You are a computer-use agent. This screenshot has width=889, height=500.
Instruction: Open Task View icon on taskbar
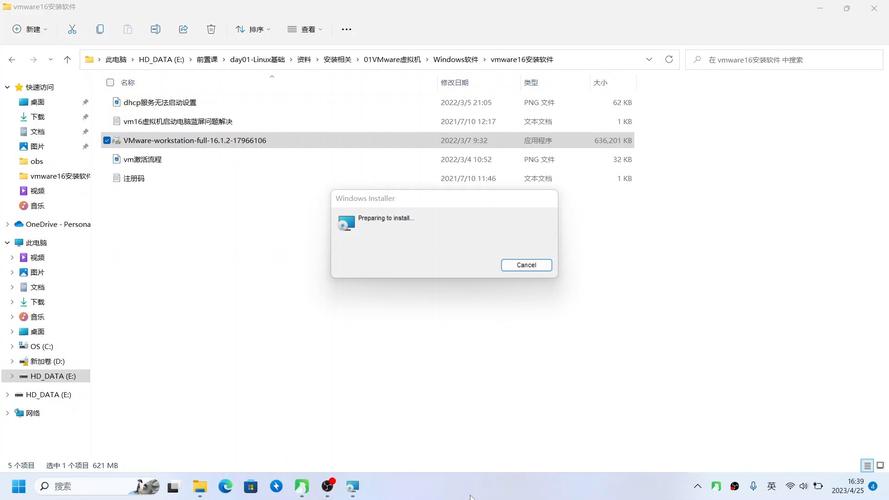pos(173,486)
